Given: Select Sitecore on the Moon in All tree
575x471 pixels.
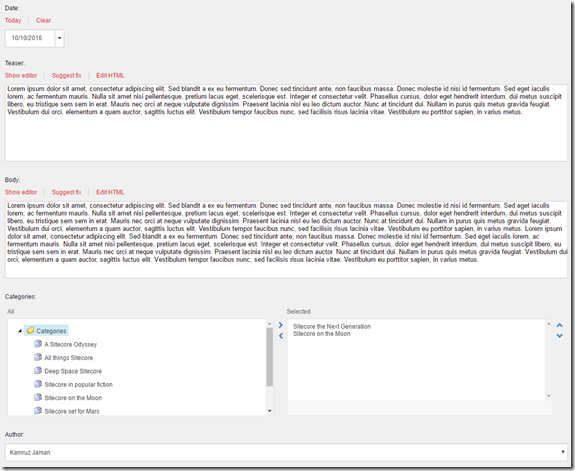Looking at the screenshot, I should point(73,398).
